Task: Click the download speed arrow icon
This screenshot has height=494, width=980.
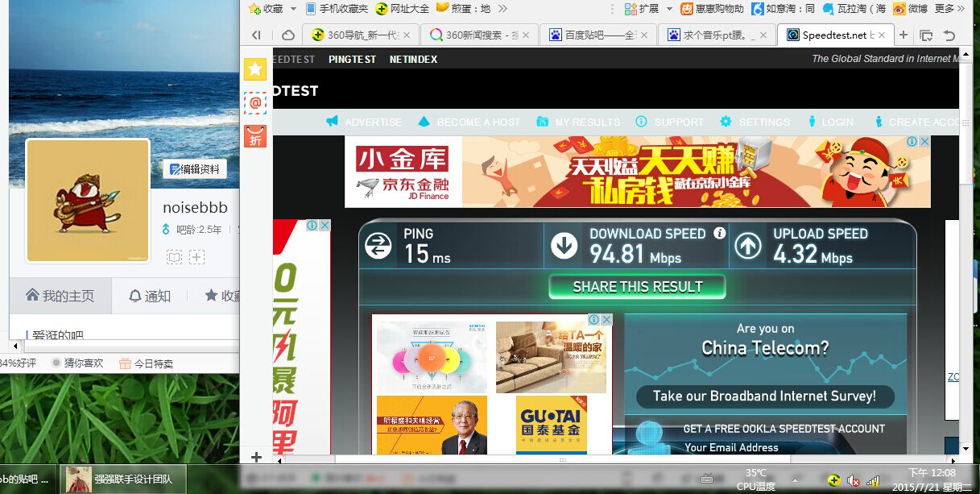Action: [x=564, y=246]
